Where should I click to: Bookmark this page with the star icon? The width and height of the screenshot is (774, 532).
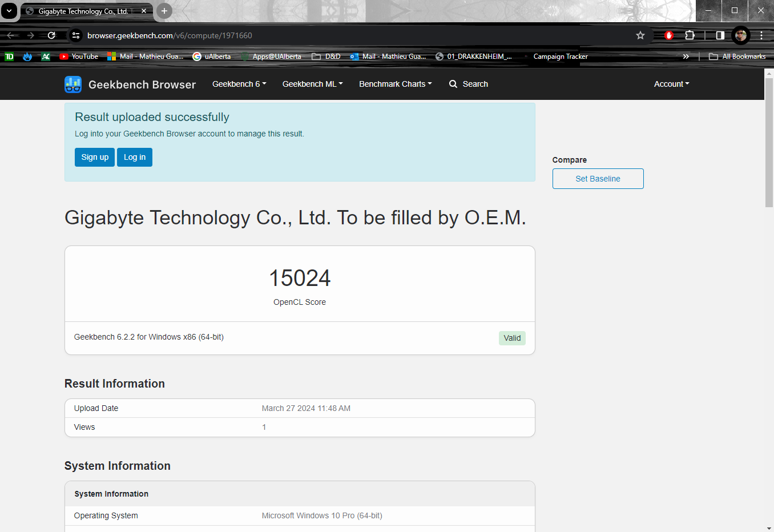[x=640, y=35]
